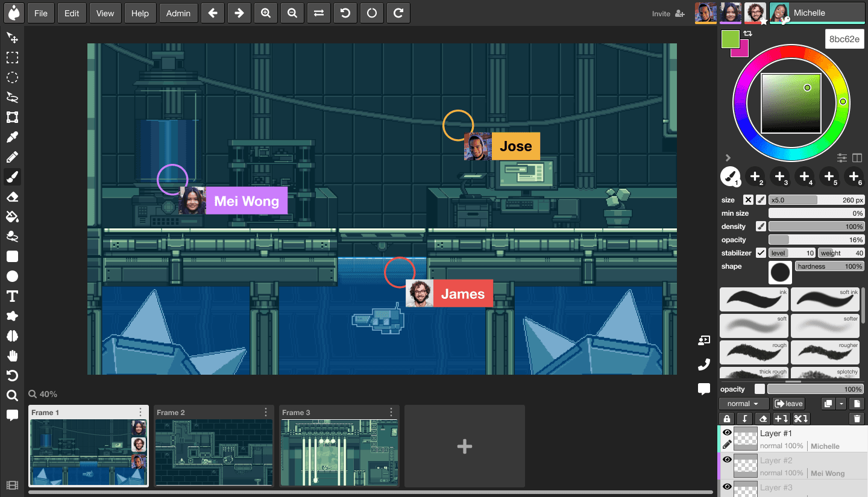Choose the Hand pan tool

coord(12,356)
